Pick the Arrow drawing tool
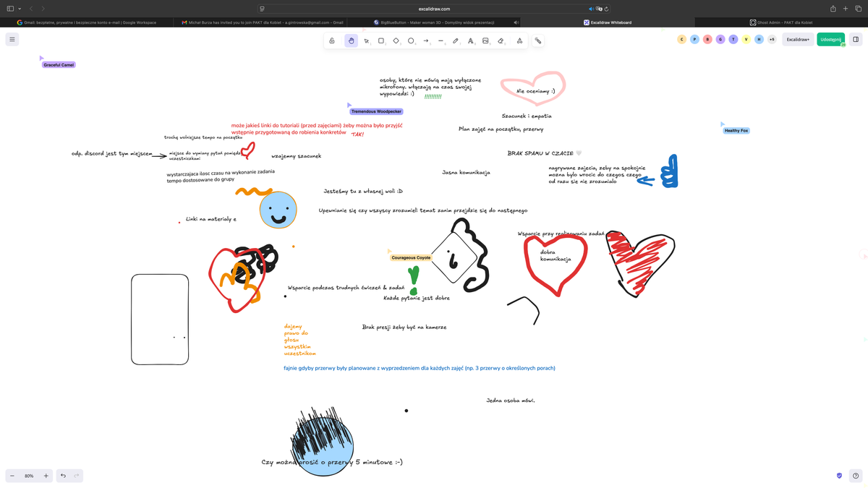Viewport: 868px width, 488px height. 426,41
